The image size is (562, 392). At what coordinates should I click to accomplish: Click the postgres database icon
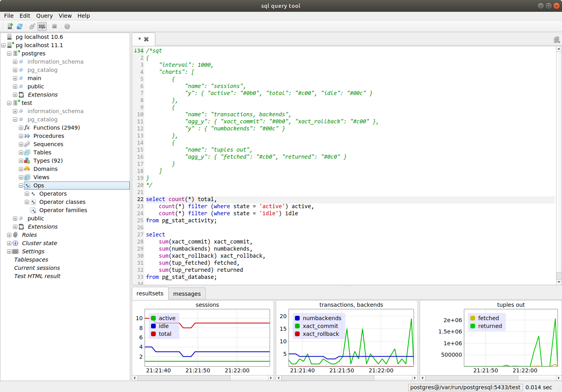click(16, 53)
